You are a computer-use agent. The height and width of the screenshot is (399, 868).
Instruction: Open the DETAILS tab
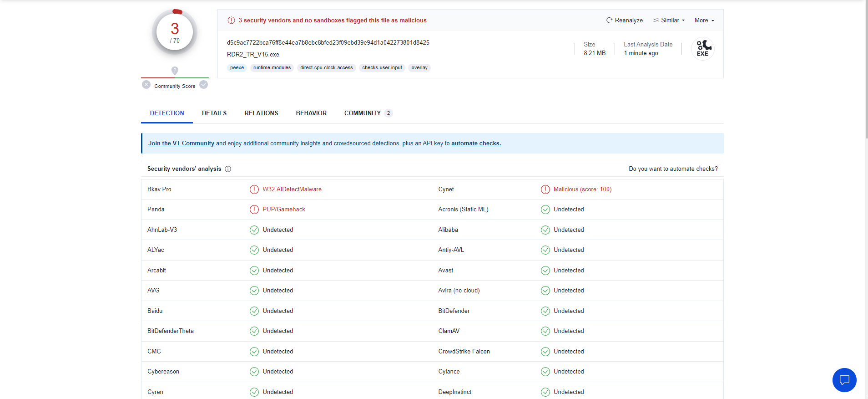pyautogui.click(x=214, y=113)
